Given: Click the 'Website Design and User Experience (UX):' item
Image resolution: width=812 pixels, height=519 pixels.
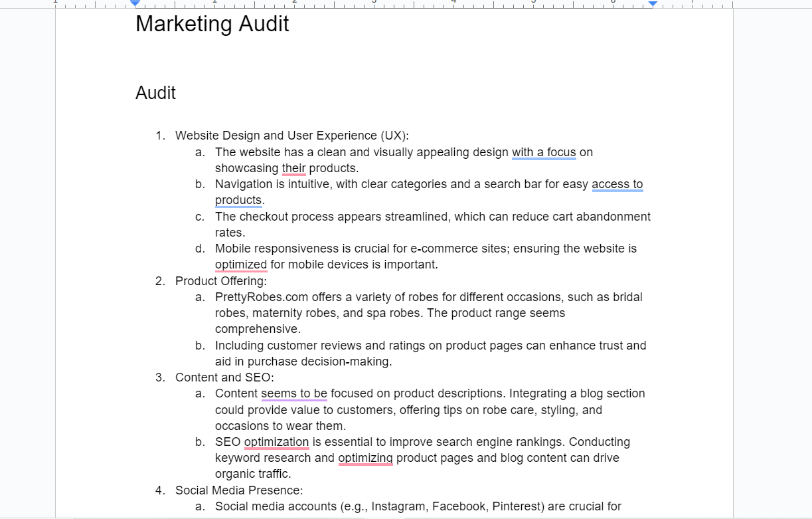Looking at the screenshot, I should point(292,136).
